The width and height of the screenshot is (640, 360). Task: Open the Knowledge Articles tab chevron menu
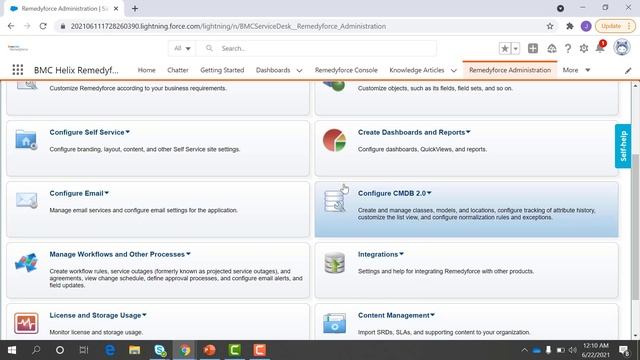click(453, 70)
